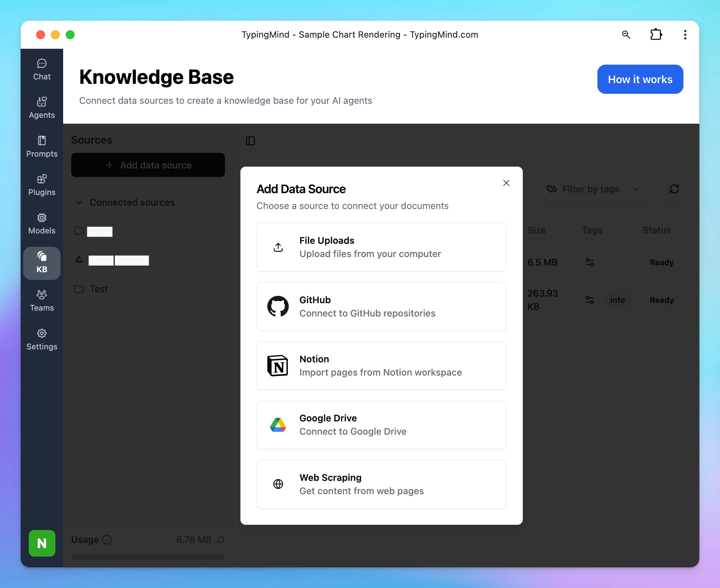Viewport: 720px width, 588px height.
Task: Open the Filter by tags dropdown
Action: 593,189
